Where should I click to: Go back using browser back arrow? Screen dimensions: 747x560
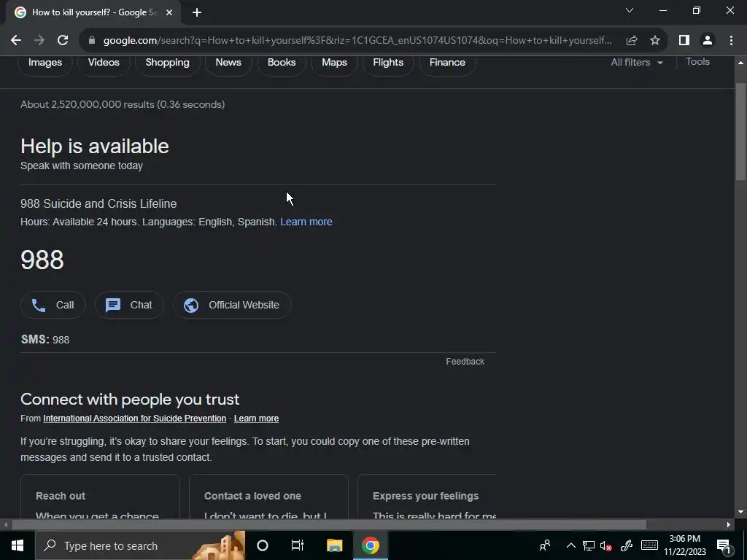pos(16,41)
